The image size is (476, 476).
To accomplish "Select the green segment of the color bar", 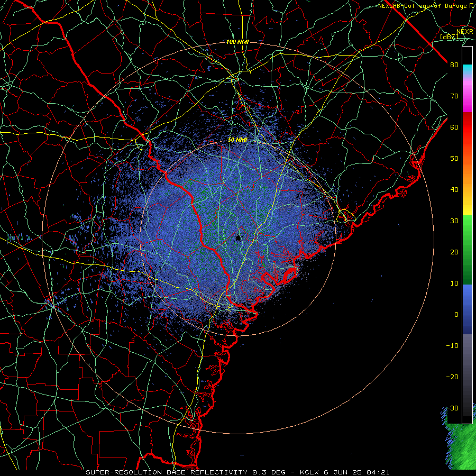I will [467, 250].
